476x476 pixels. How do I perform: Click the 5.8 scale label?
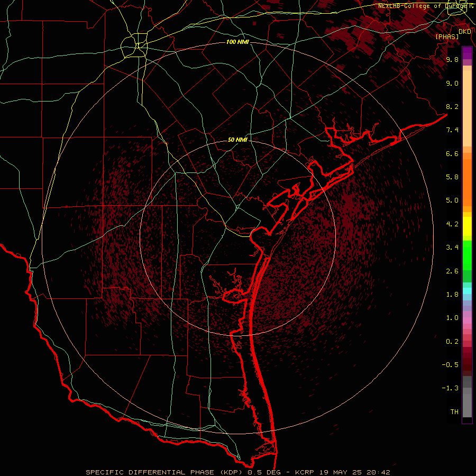click(x=452, y=177)
